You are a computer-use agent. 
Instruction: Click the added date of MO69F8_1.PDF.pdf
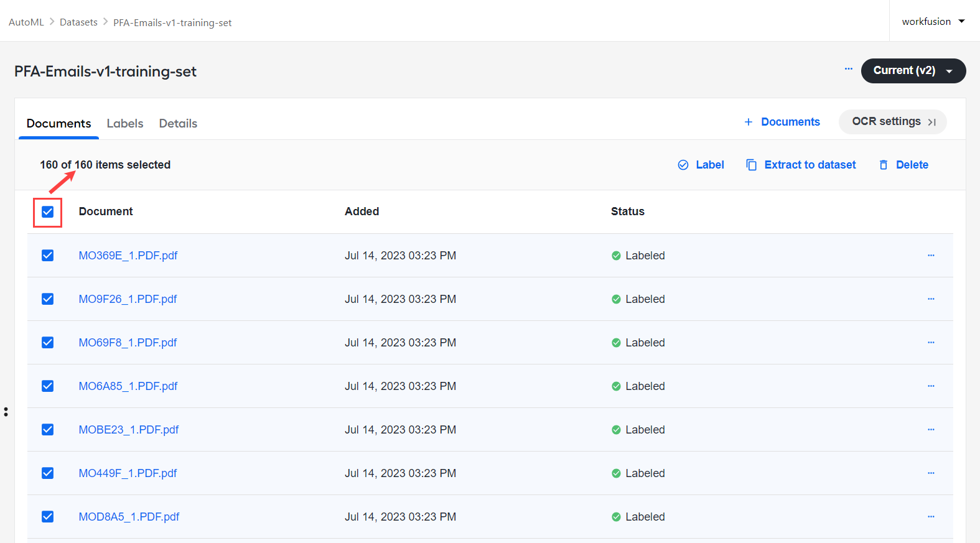coord(401,343)
